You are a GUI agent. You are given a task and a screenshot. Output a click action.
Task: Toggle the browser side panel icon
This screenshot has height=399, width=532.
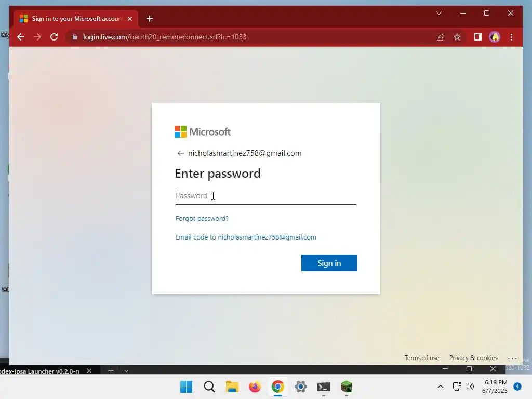[x=478, y=37]
